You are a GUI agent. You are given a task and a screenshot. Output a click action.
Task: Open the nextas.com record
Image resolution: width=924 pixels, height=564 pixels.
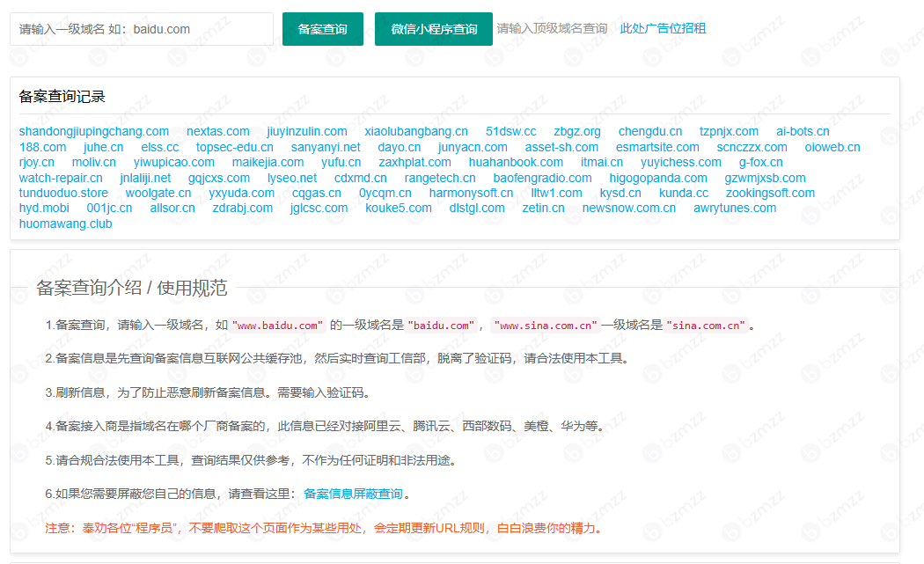point(218,131)
